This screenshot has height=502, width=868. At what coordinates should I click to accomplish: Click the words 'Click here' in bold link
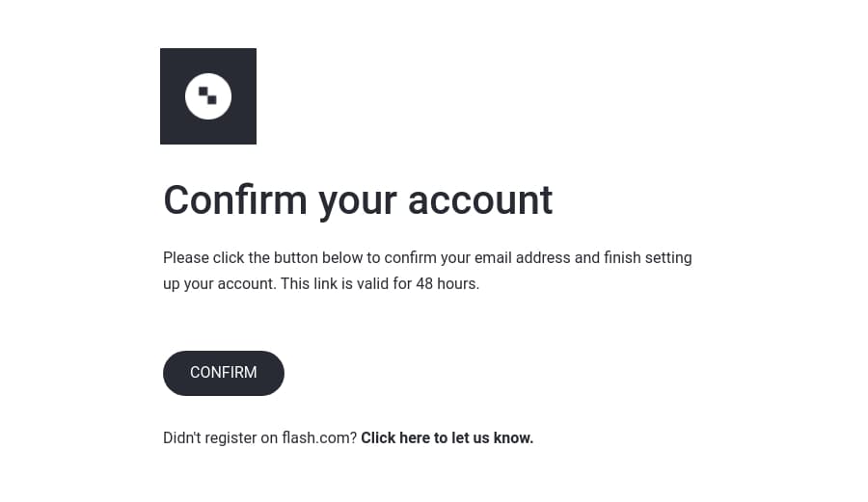coord(395,437)
